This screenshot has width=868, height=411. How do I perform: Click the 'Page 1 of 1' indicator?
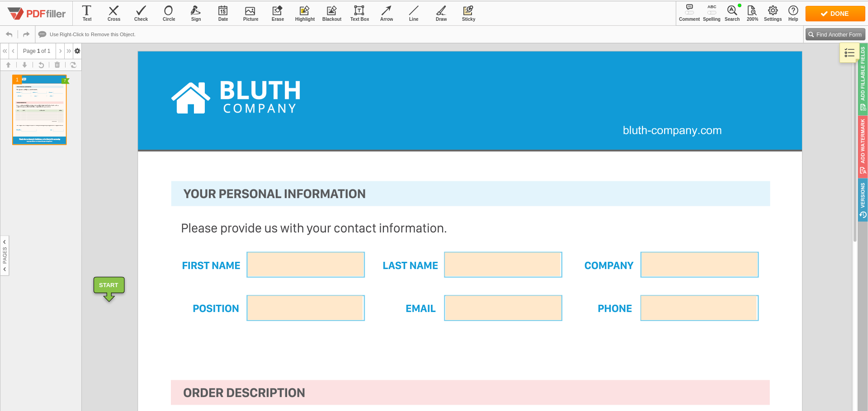click(x=37, y=51)
